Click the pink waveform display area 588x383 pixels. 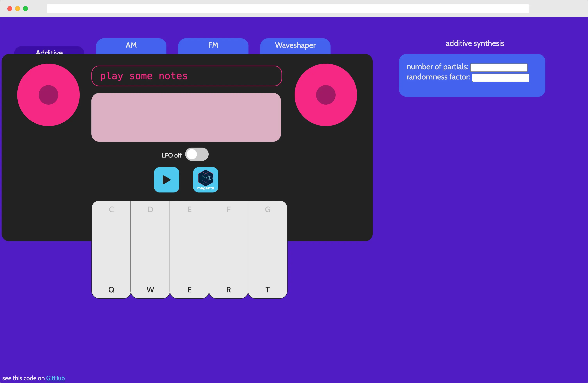[186, 117]
